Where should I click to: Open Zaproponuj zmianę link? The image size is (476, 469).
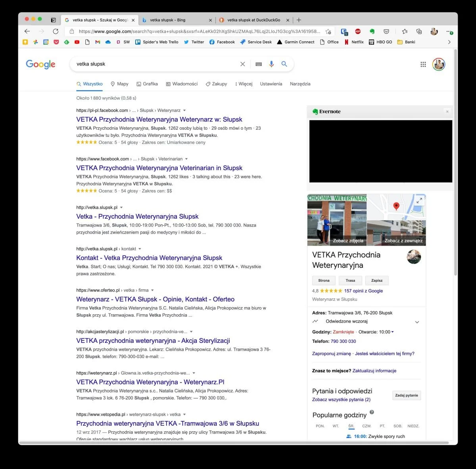coord(332,354)
